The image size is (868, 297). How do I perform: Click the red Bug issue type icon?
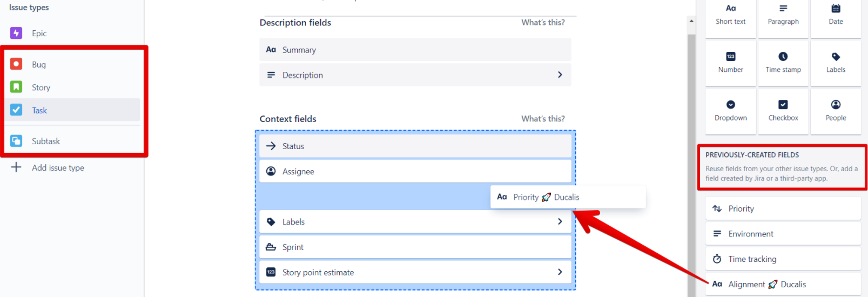tap(16, 64)
